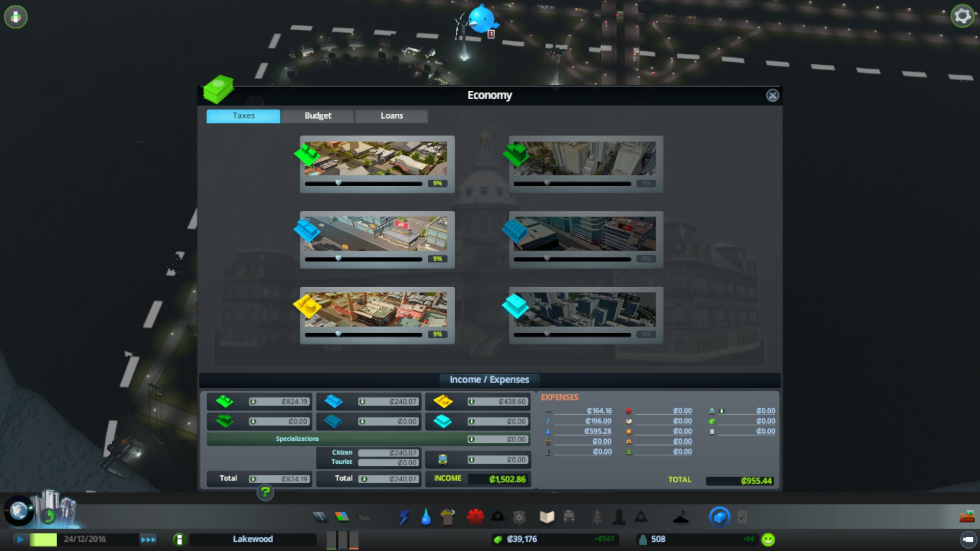
Task: Toggle the bulldozer mode button
Action: 966,517
